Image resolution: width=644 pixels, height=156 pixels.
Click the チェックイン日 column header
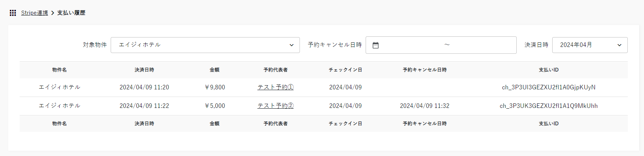point(345,70)
